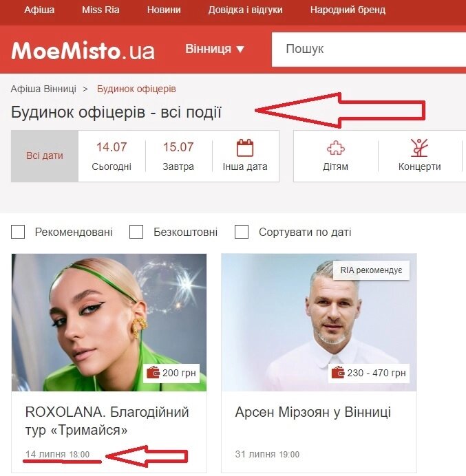Choose the Концерти dancer icon
The width and height of the screenshot is (466, 476).
(x=419, y=147)
